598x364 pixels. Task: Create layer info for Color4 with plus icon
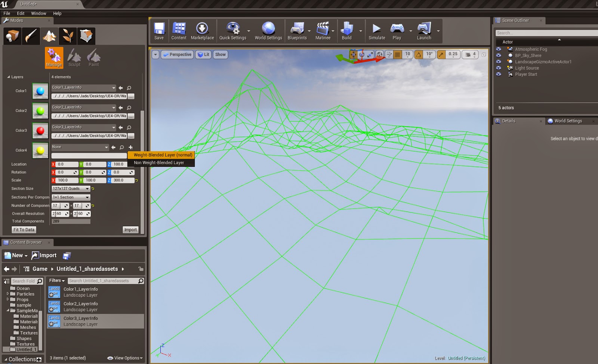click(x=130, y=147)
